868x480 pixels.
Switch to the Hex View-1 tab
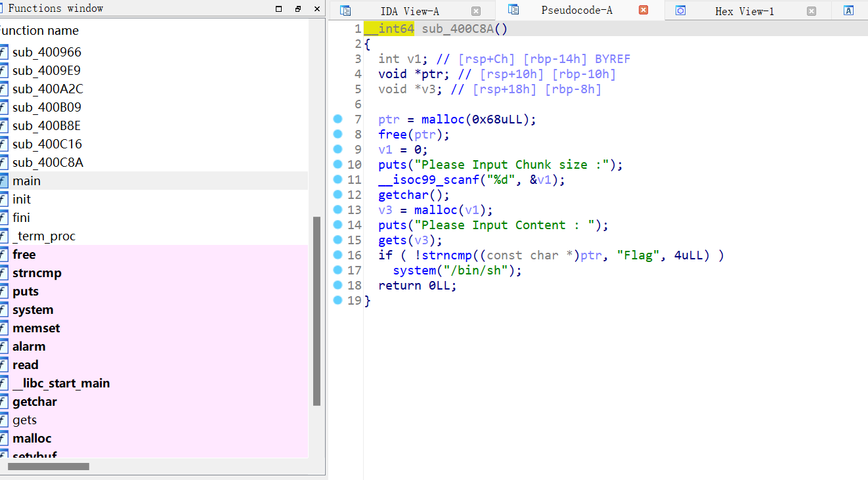click(745, 11)
